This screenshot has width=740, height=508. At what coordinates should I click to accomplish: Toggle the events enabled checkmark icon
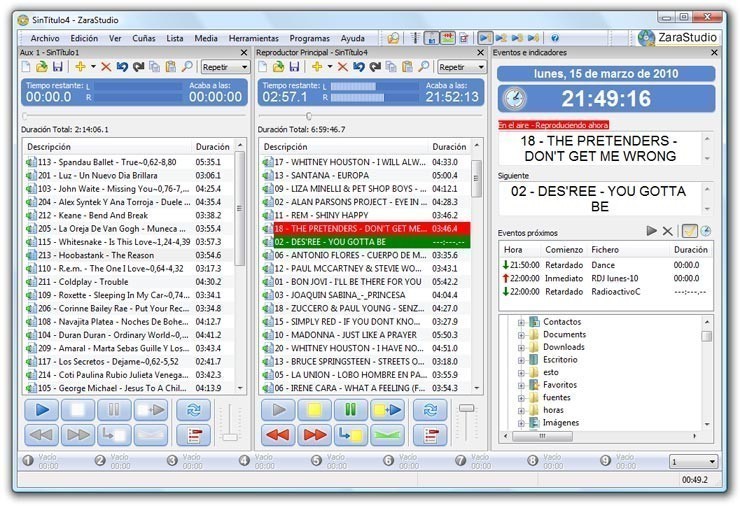[x=690, y=231]
